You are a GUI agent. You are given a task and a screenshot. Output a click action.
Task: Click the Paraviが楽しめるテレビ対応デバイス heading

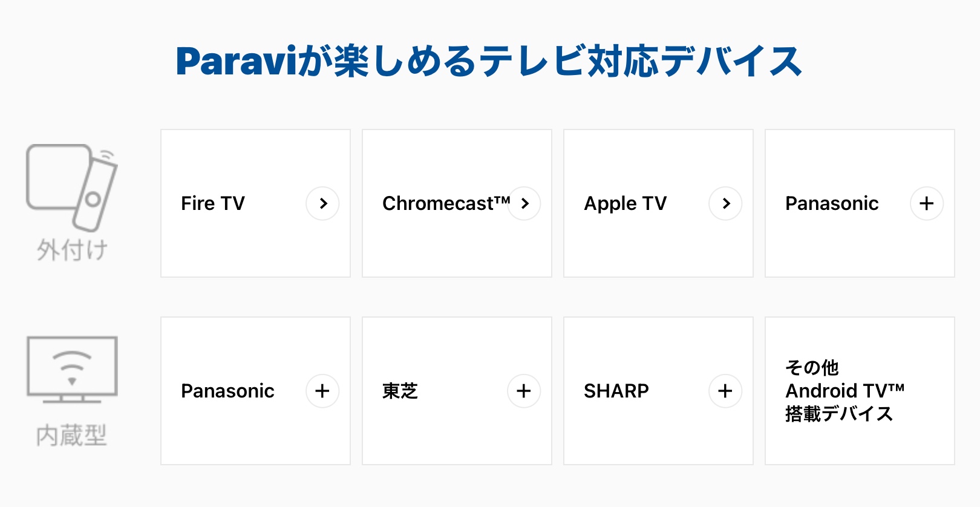(489, 62)
